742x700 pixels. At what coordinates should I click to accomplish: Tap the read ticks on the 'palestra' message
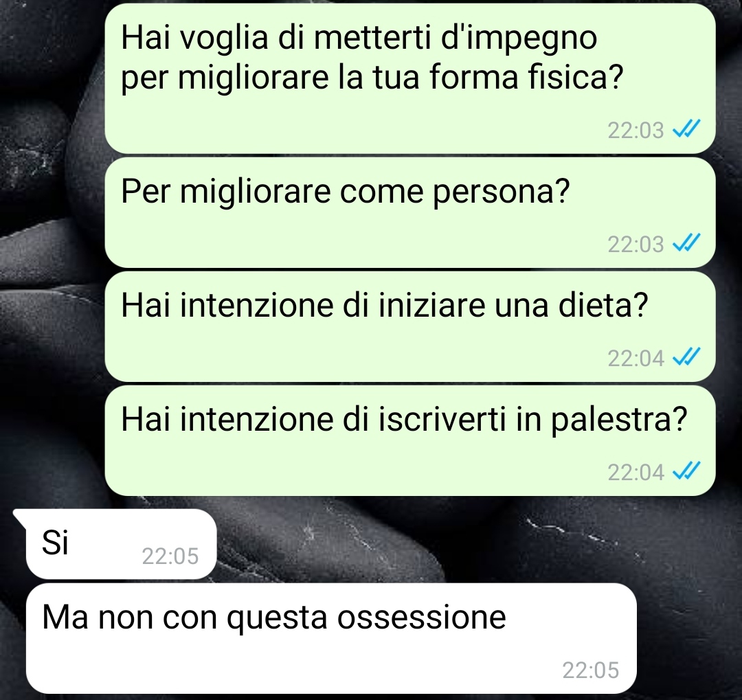coord(686,471)
